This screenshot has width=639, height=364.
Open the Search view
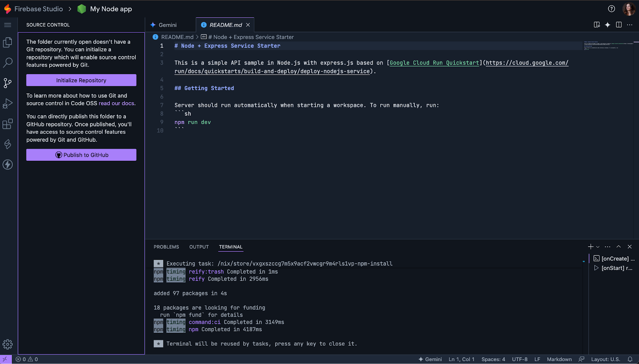[8, 63]
